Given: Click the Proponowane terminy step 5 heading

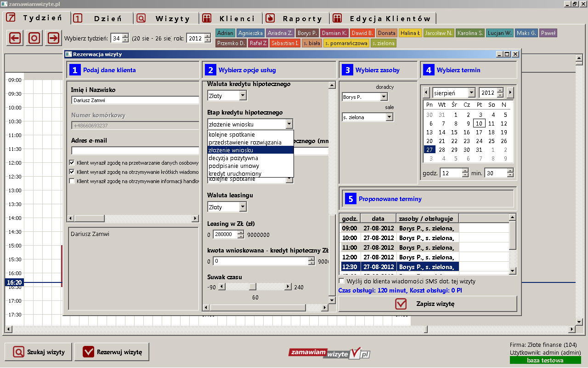Looking at the screenshot, I should click(390, 199).
